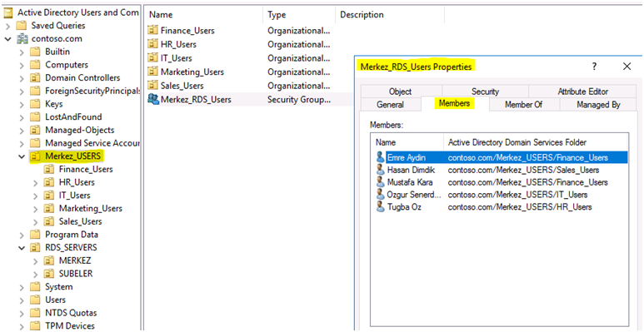
Task: Open the Security tab
Action: [x=485, y=92]
